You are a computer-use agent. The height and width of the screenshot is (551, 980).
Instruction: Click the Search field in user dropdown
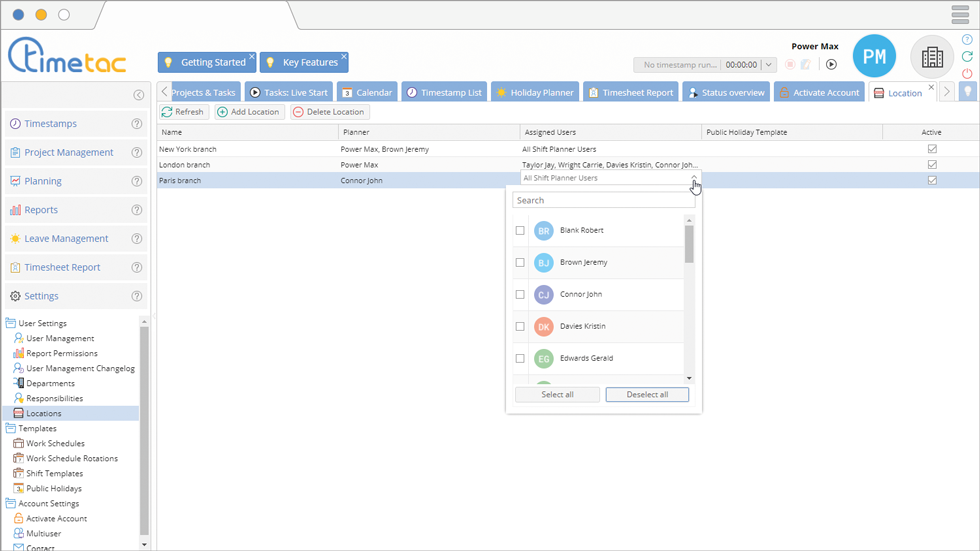click(x=604, y=201)
